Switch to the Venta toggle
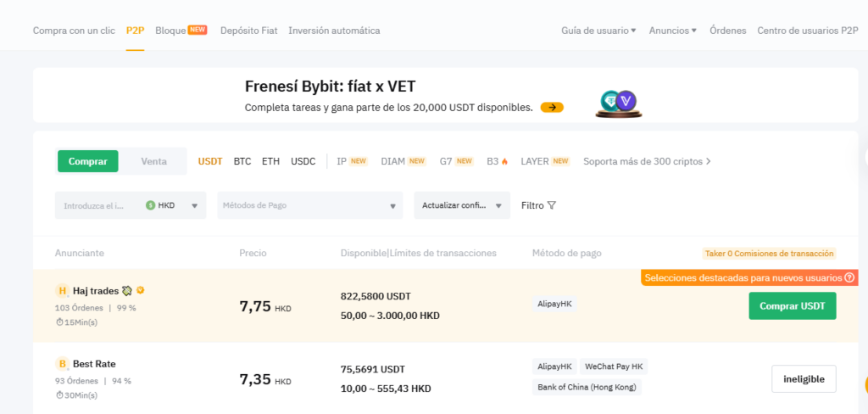The width and height of the screenshot is (868, 414). (x=154, y=161)
